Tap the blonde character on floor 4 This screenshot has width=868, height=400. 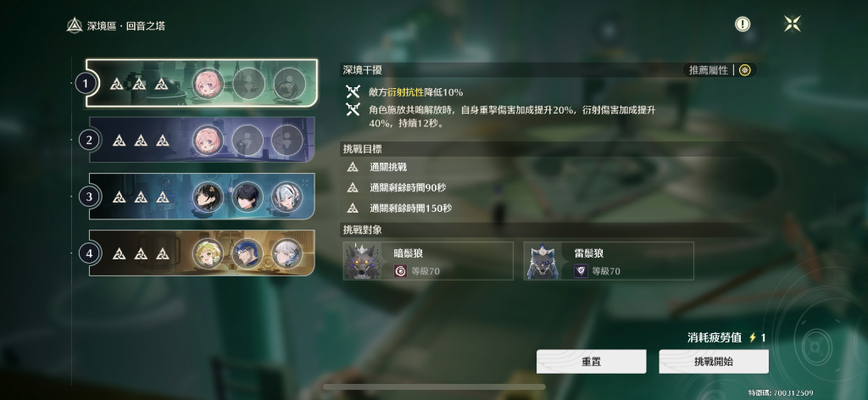pos(209,254)
